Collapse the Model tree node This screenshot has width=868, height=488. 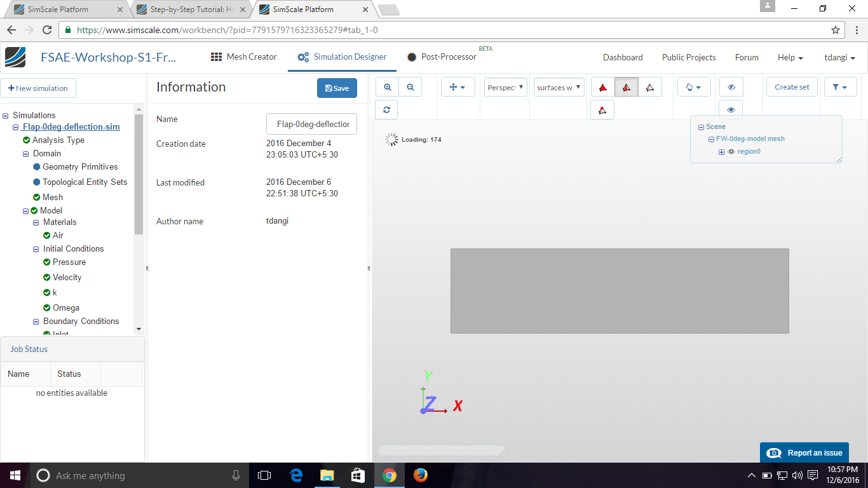26,211
